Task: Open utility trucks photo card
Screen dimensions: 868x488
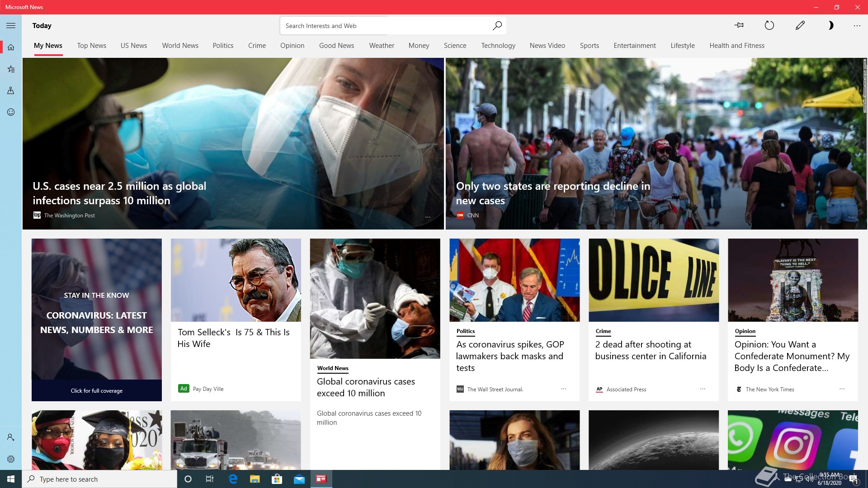Action: [236, 440]
